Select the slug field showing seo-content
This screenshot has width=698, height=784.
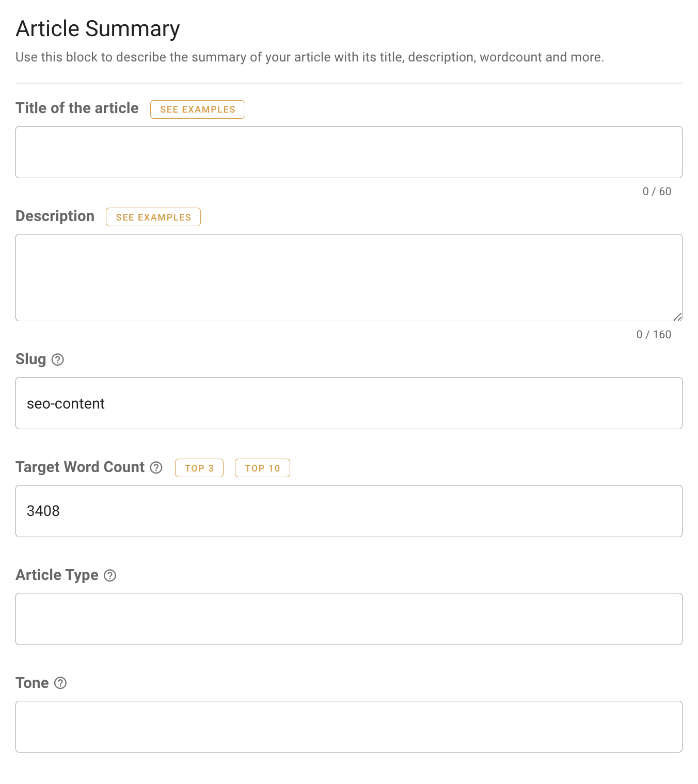coord(348,403)
